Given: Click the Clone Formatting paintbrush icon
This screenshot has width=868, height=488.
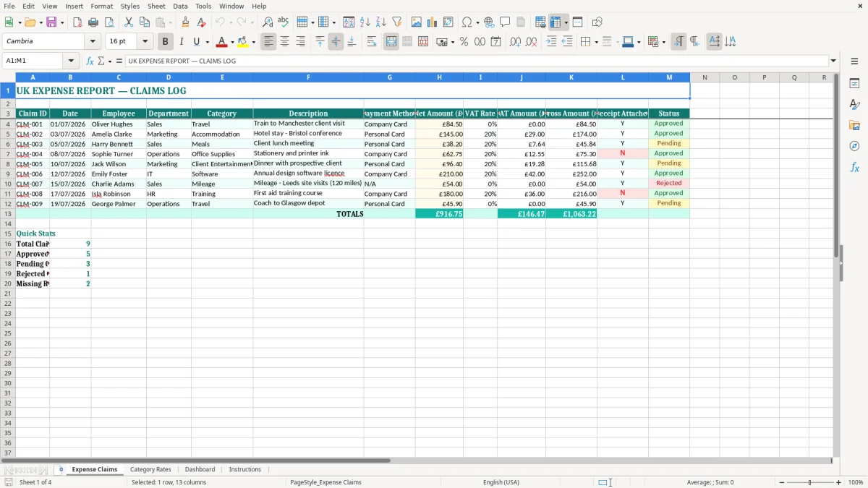Looking at the screenshot, I should point(185,22).
